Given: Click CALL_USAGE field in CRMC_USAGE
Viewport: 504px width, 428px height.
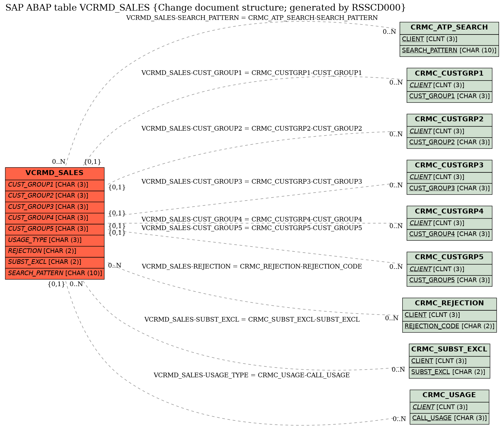Looking at the screenshot, I should coord(449,418).
